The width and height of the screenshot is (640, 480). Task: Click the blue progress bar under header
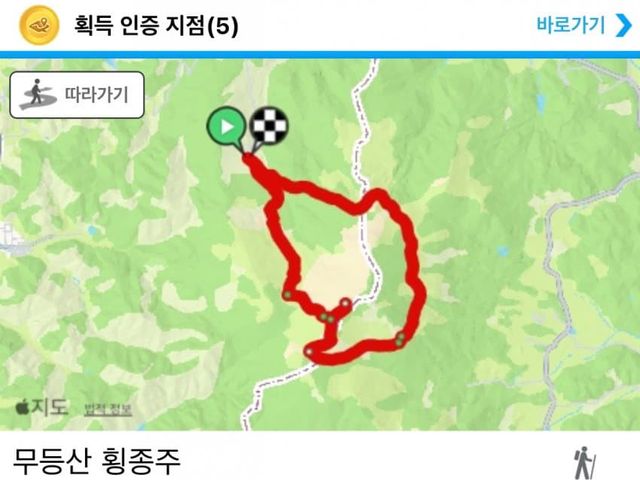click(x=320, y=55)
